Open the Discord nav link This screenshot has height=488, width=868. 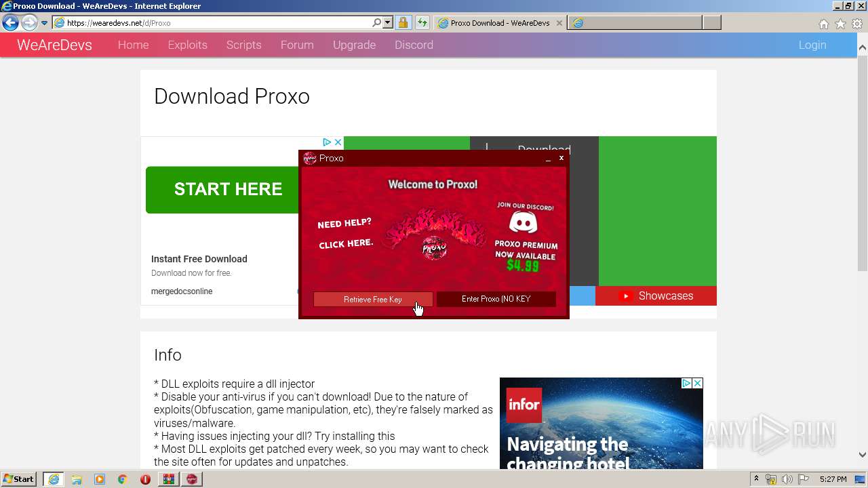[414, 45]
